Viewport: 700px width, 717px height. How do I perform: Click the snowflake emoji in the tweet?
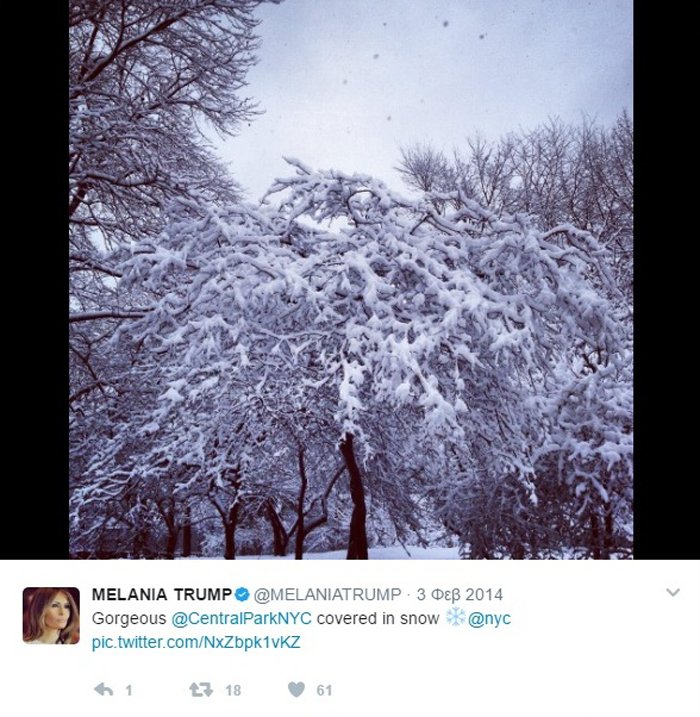454,617
